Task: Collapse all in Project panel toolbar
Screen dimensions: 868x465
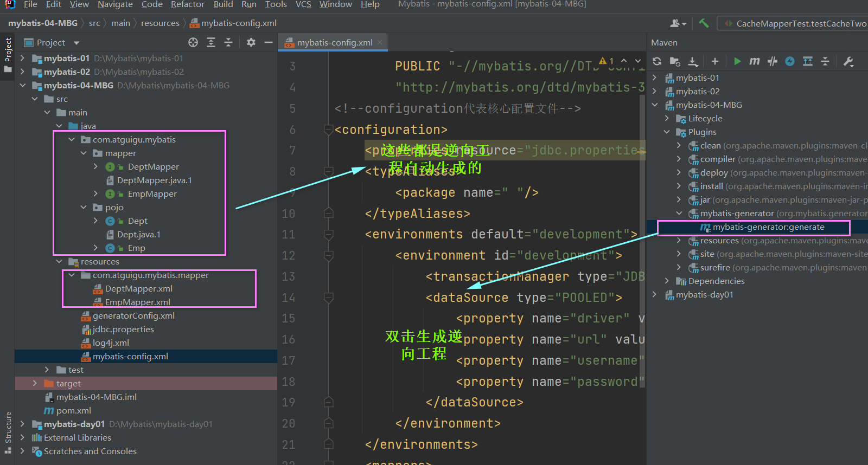Action: pos(228,42)
